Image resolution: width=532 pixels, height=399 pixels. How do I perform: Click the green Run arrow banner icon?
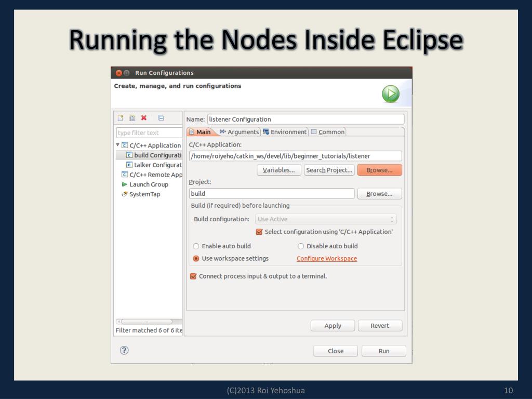[391, 94]
